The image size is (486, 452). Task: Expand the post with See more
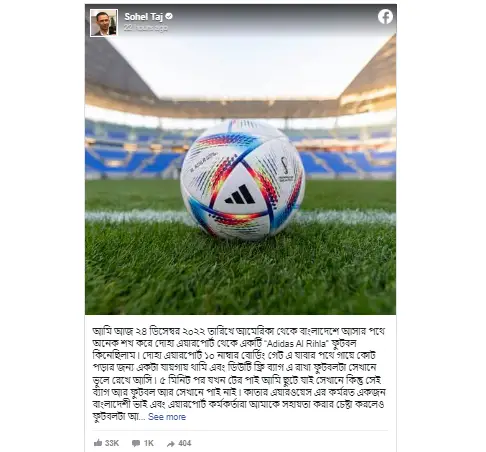point(167,417)
